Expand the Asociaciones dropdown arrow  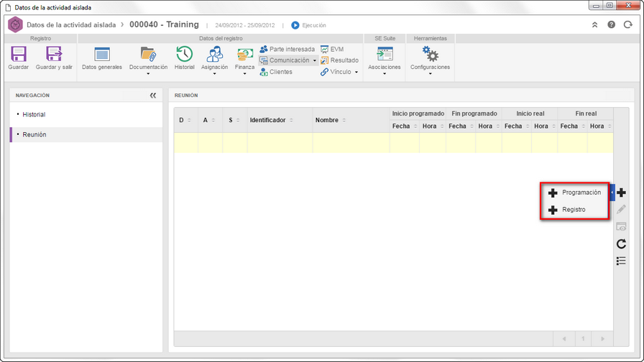click(x=385, y=74)
